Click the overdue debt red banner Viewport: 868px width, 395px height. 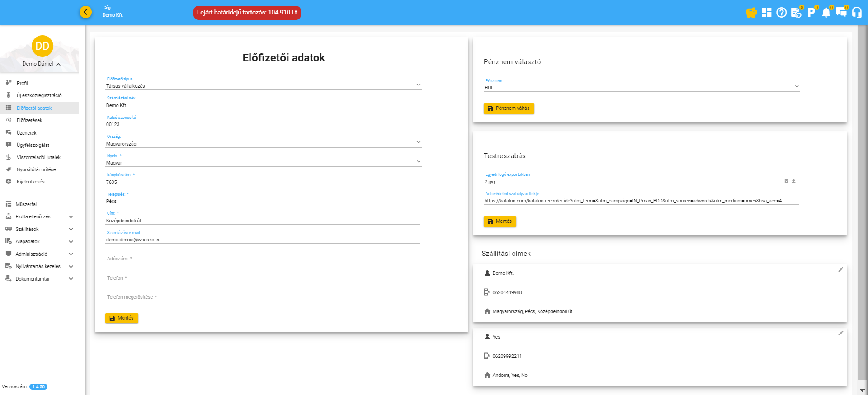[247, 13]
